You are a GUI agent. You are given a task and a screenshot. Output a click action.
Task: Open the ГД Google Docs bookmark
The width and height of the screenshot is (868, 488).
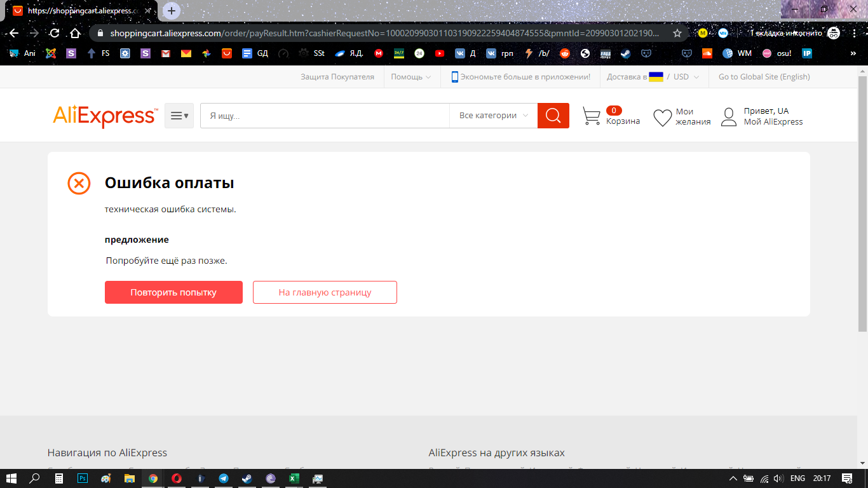(255, 53)
